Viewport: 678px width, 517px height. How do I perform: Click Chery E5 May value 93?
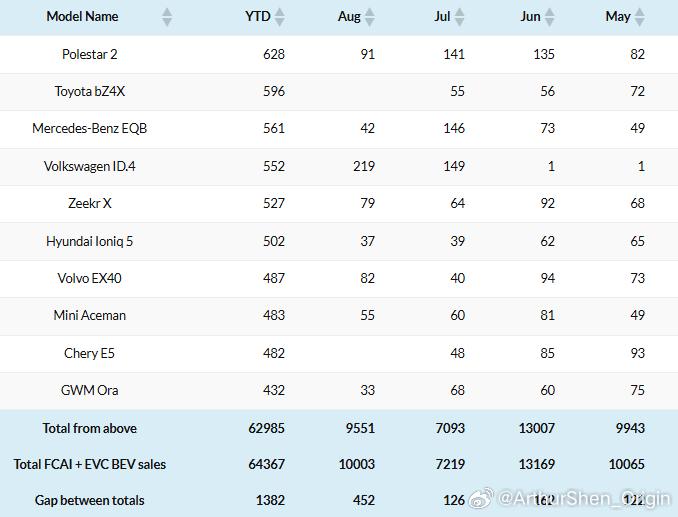pyautogui.click(x=638, y=353)
